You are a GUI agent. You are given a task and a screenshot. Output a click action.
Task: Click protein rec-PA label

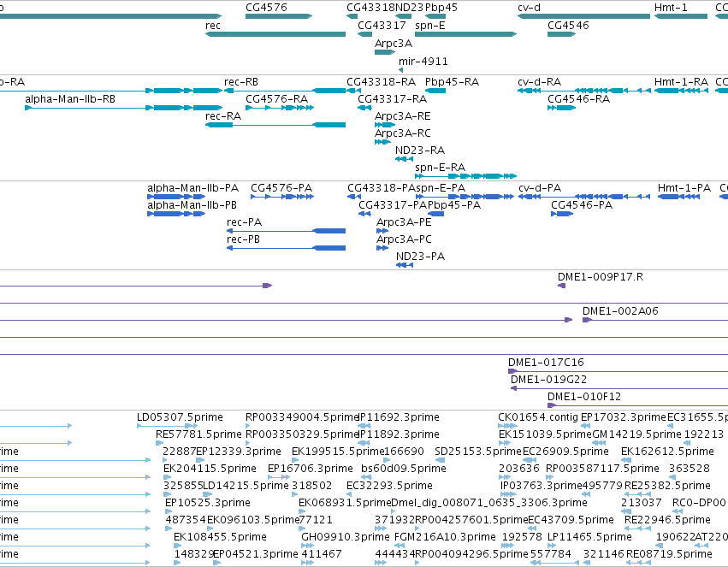coord(244,222)
